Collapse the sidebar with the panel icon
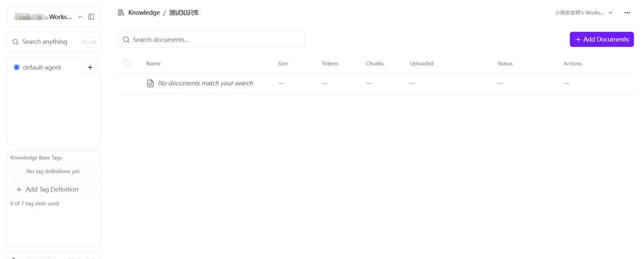This screenshot has height=259, width=644. (91, 17)
